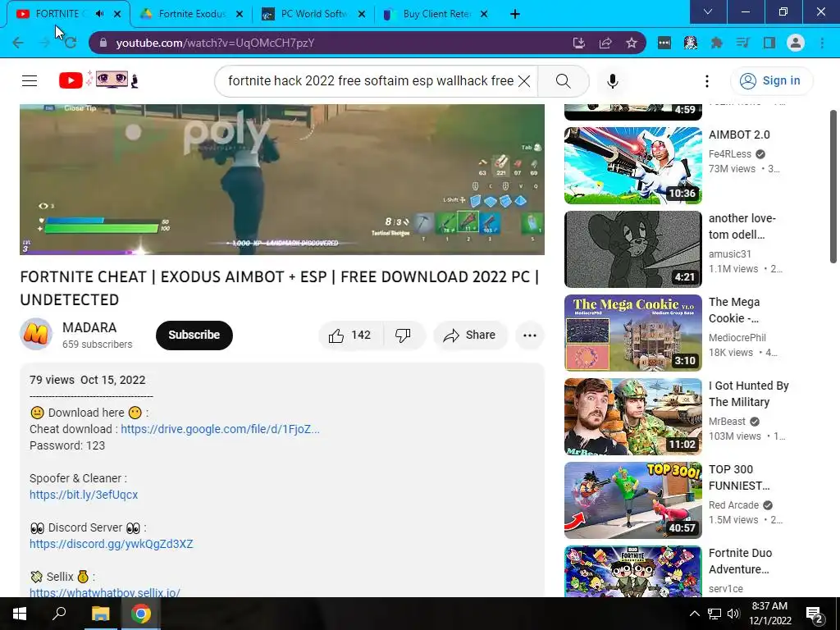Open Windows taskbar search
The height and width of the screenshot is (630, 840).
[59, 614]
